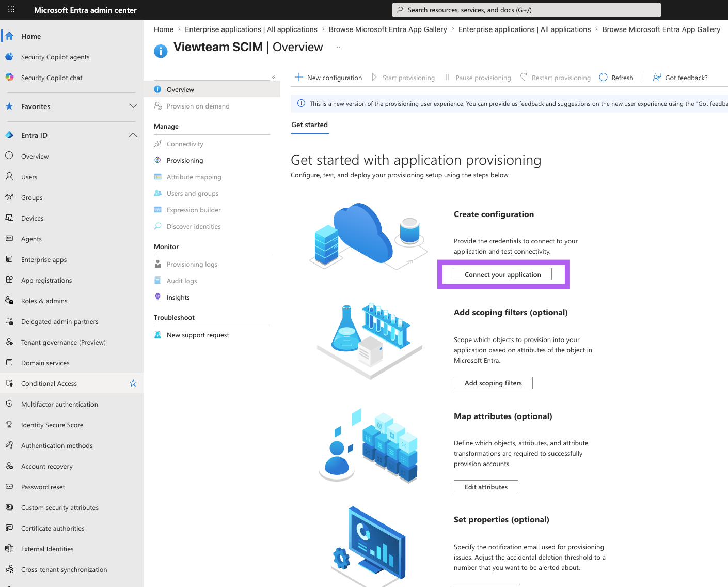Open Security Copilot agents icon
This screenshot has width=728, height=587.
coord(9,57)
